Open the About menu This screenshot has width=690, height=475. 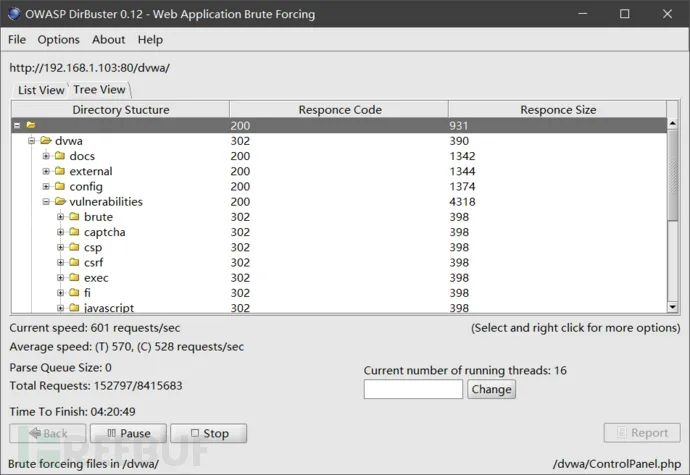tap(108, 40)
